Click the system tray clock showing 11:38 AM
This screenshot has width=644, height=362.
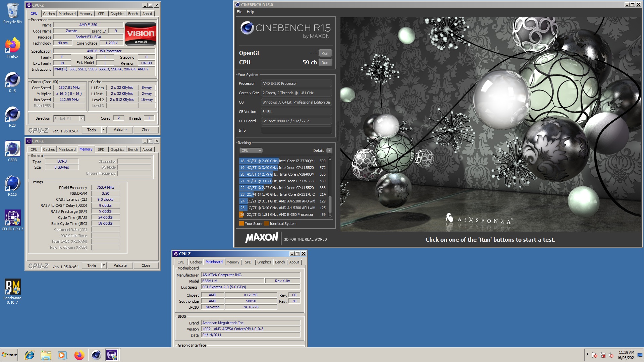tap(626, 355)
